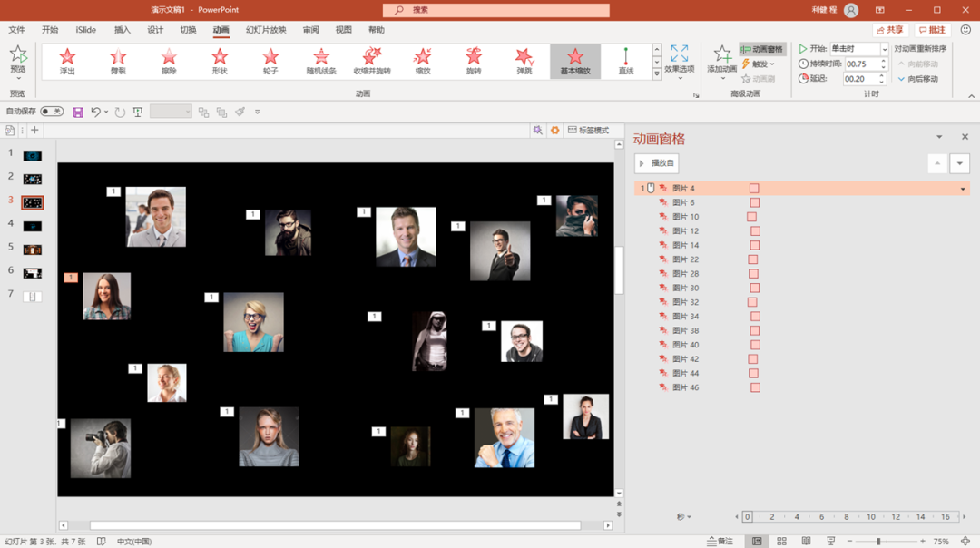The width and height of the screenshot is (980, 548).
Task: Apply the 浮出 animation effect
Action: point(67,61)
